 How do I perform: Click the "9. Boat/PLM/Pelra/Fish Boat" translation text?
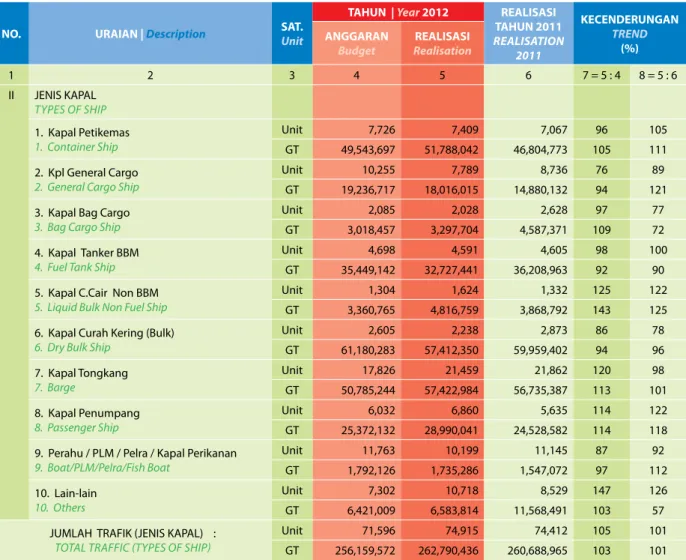pos(102,468)
